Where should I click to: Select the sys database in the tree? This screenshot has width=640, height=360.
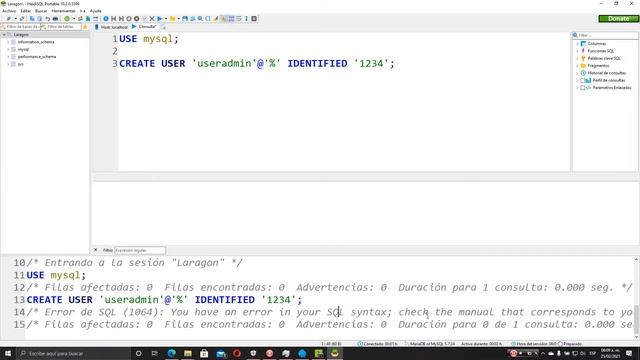point(20,64)
